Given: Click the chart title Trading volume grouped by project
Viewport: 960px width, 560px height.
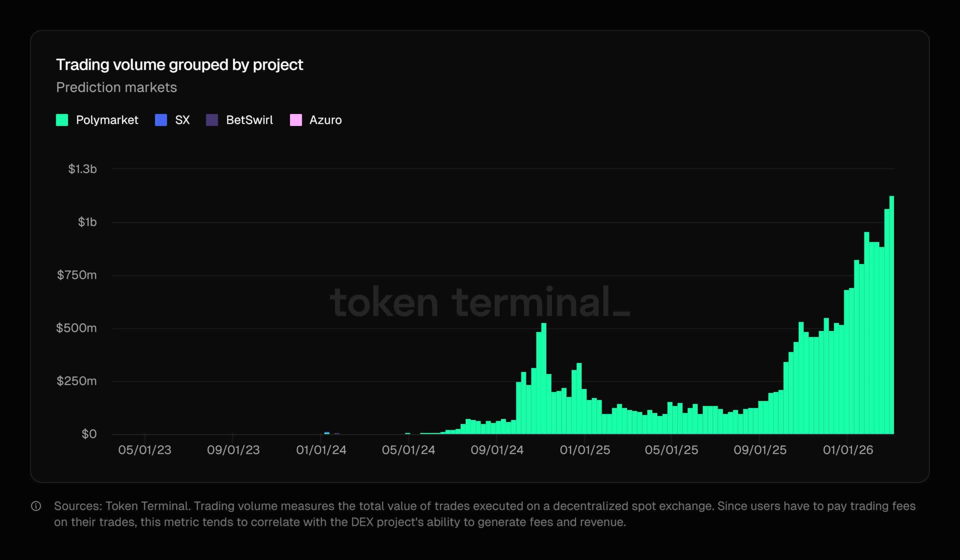Looking at the screenshot, I should 179,65.
